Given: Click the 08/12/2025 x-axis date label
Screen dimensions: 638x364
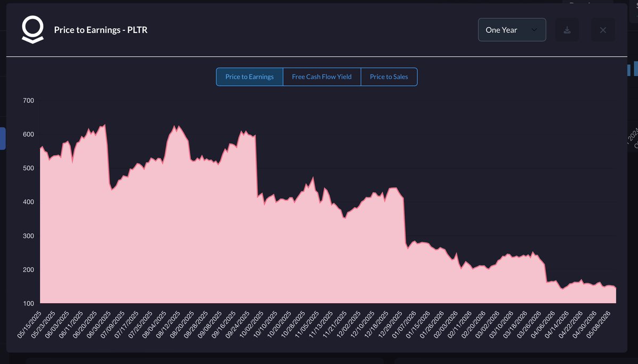Looking at the screenshot, I should point(168,324).
